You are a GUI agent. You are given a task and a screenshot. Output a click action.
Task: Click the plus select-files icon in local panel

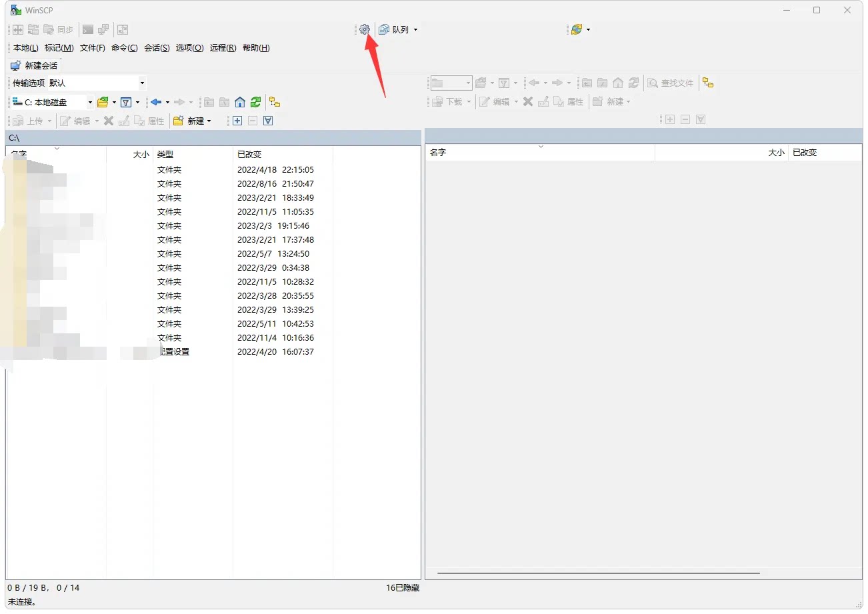point(237,121)
